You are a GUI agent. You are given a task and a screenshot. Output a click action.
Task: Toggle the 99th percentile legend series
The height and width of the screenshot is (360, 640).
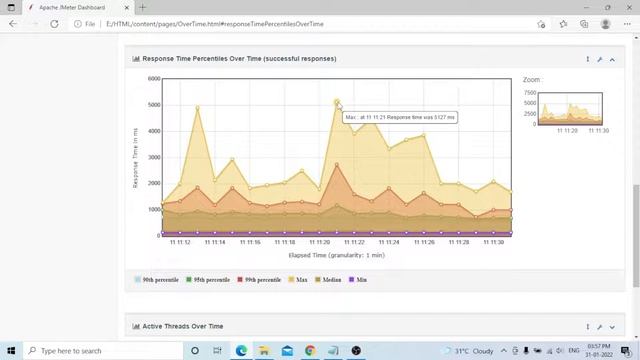coord(259,280)
